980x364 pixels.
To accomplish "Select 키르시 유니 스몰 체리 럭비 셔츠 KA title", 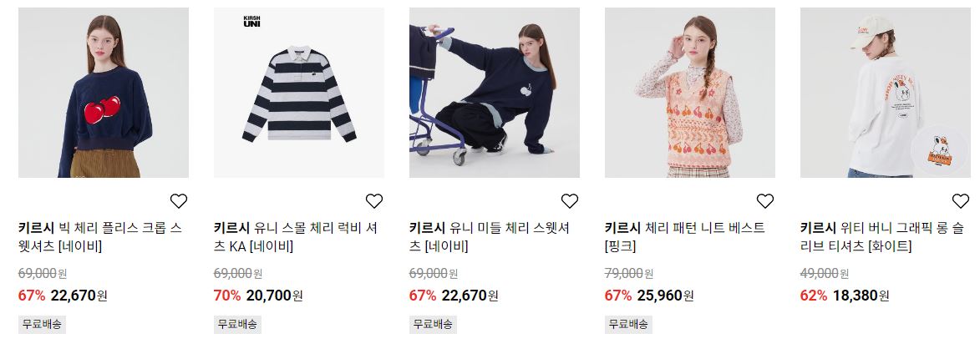I will [296, 237].
